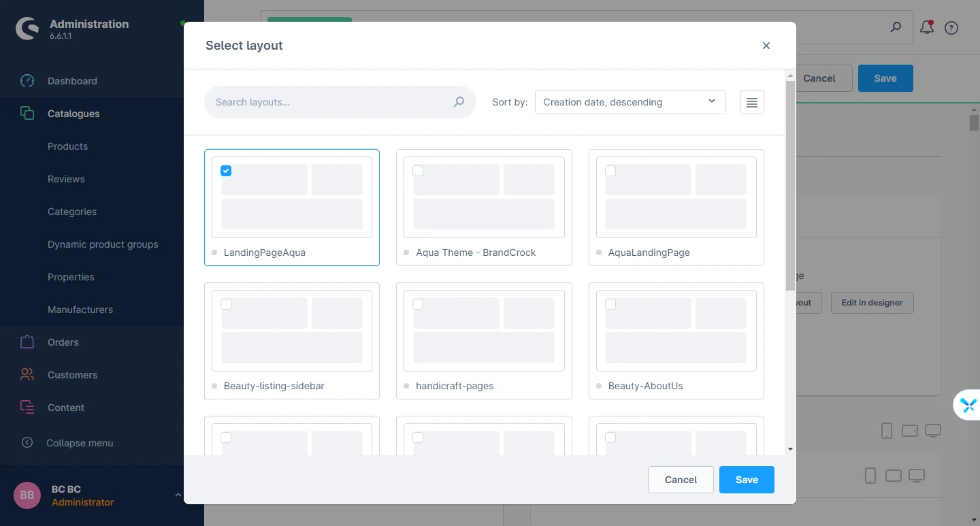Viewport: 980px width, 526px height.
Task: Collapse the sidebar menu
Action: pos(80,443)
